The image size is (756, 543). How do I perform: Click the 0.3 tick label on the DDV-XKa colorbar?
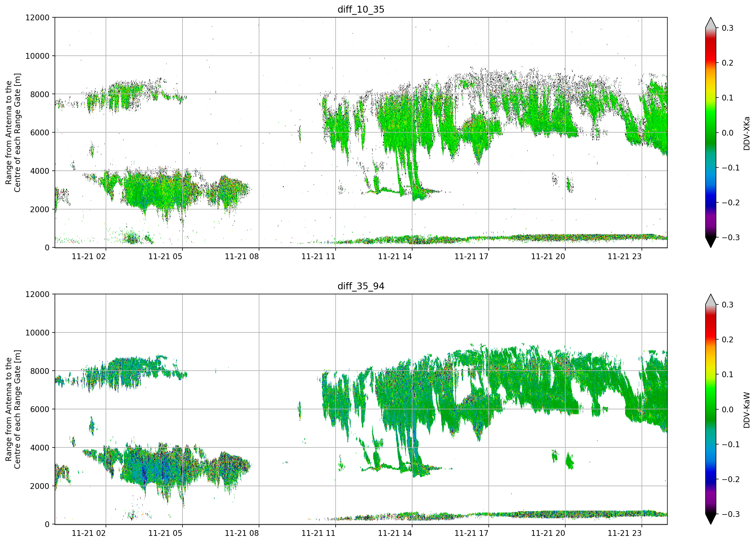[728, 28]
